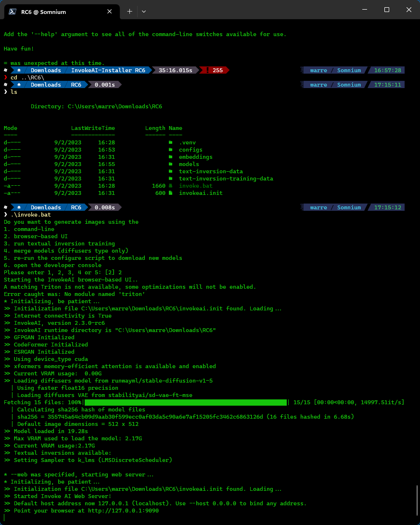This screenshot has width=420, height=525.
Task: Click the 'InvokeAI-Installer RC6' path segment
Action: click(108, 70)
